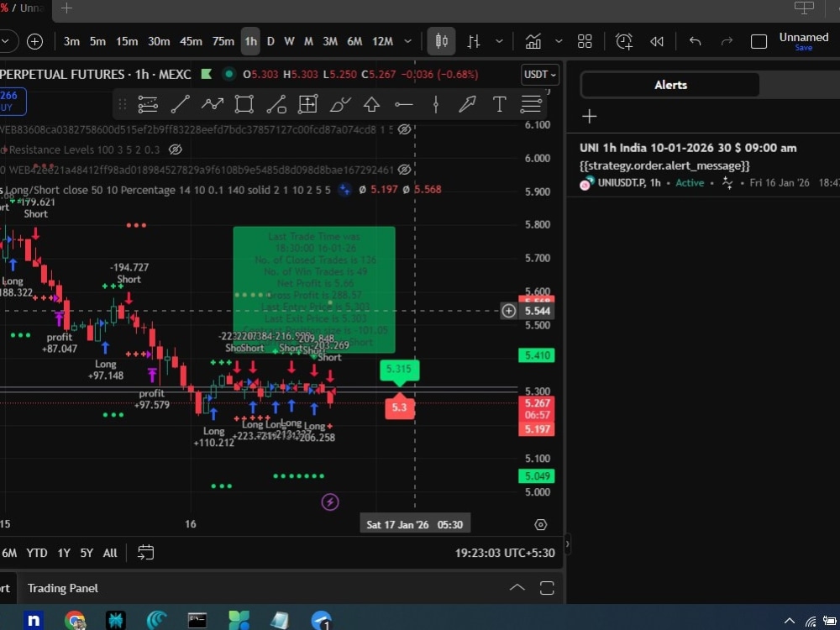Open the USDT currency dropdown
The image size is (840, 630).
click(540, 75)
